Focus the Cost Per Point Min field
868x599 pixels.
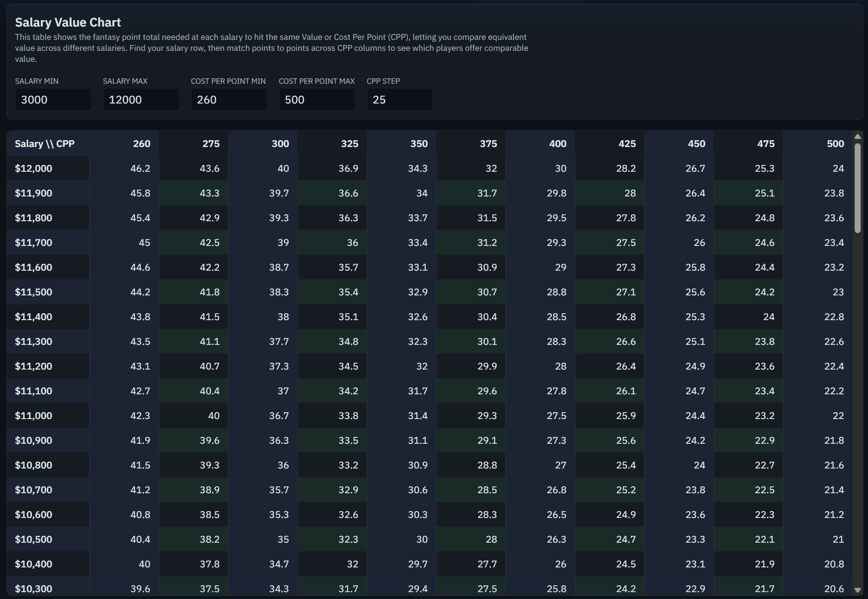[229, 99]
